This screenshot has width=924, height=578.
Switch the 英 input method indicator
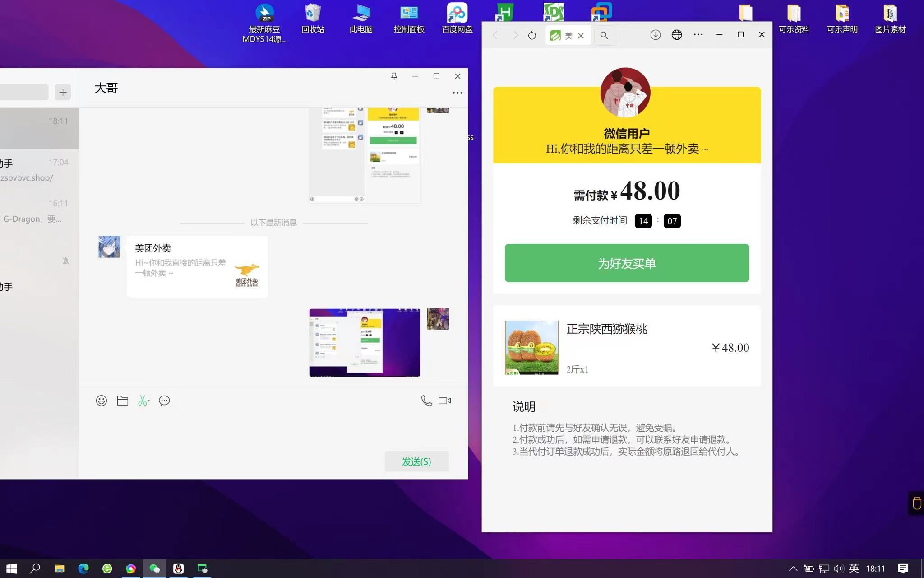[x=854, y=569]
